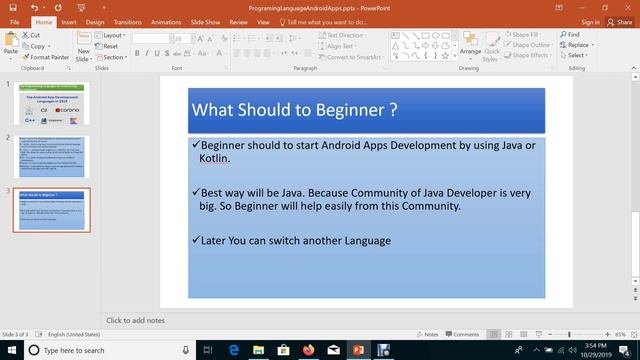
Task: Open Text Direction options
Action: (342, 36)
